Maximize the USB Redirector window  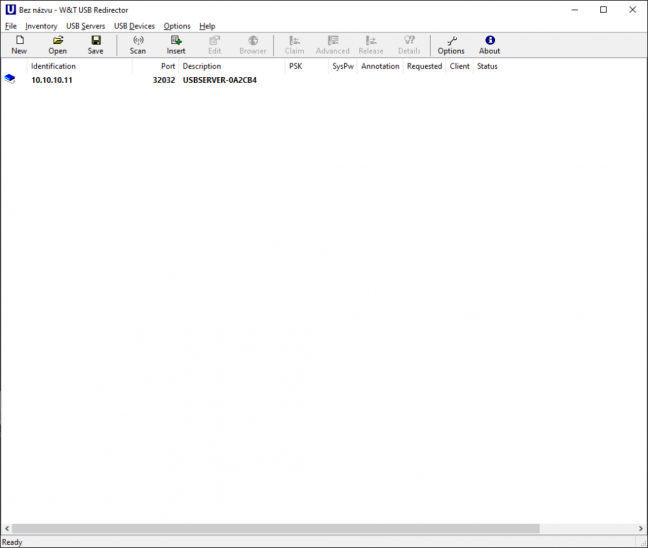603,10
